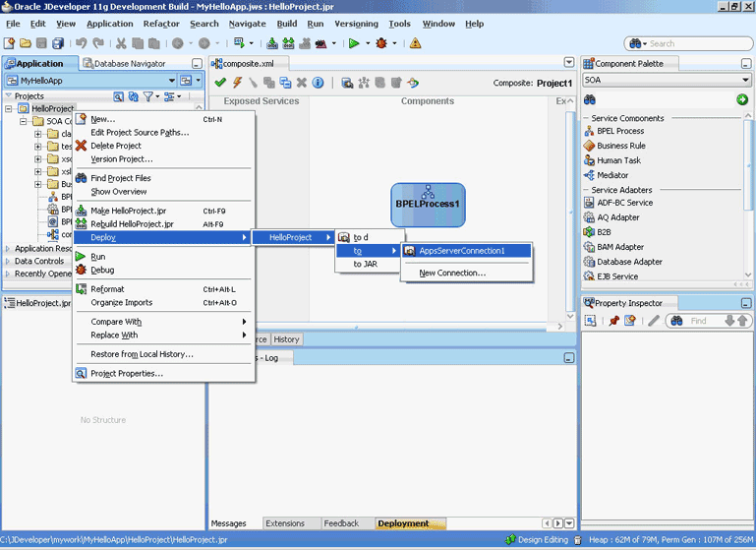This screenshot has width=756, height=550.
Task: Click New Connection in the deploy submenu
Action: (452, 273)
